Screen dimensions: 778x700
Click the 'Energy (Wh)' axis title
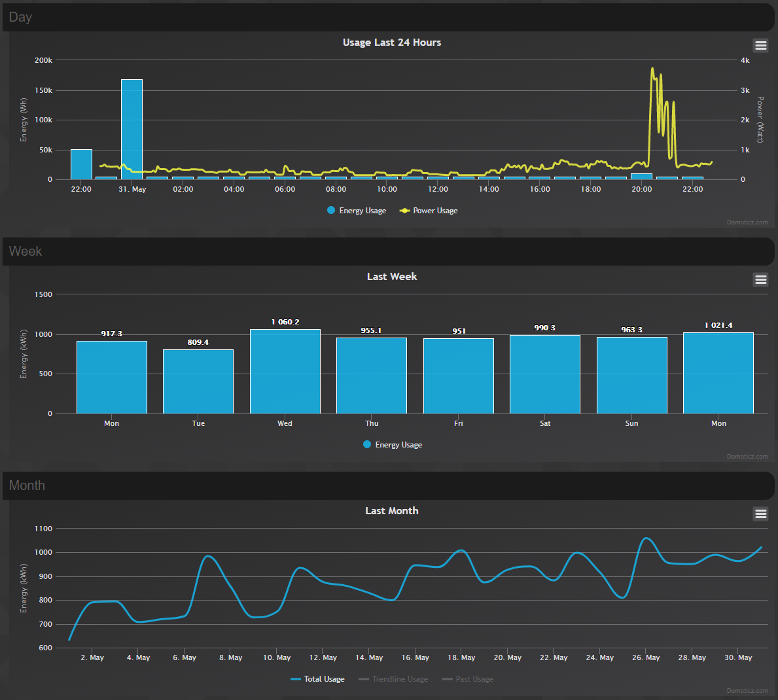(x=24, y=120)
